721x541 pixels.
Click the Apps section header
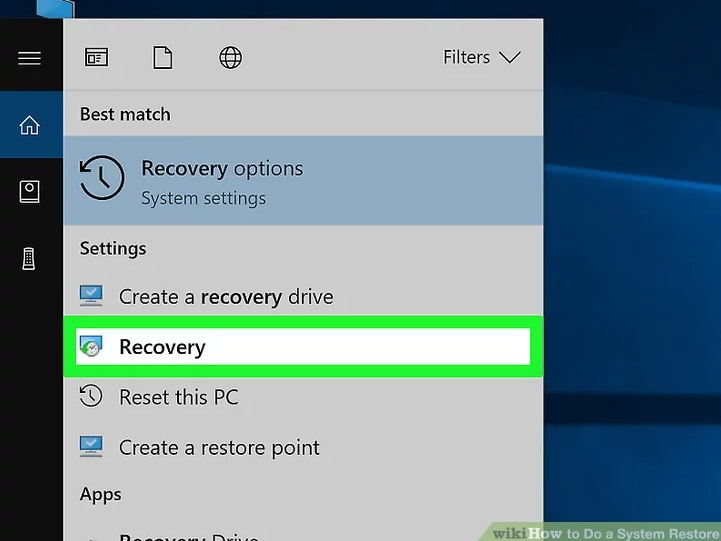point(100,494)
